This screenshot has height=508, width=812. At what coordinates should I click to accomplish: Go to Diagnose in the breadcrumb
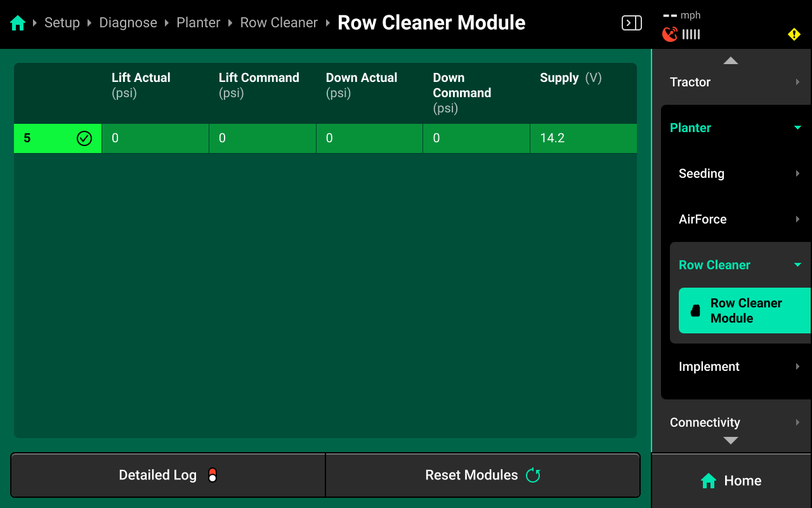[x=128, y=23]
